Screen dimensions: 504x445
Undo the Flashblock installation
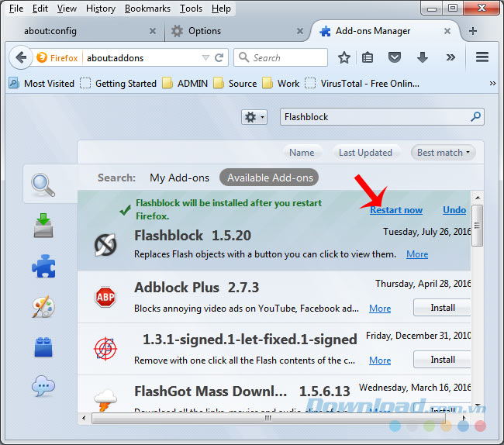pos(454,210)
